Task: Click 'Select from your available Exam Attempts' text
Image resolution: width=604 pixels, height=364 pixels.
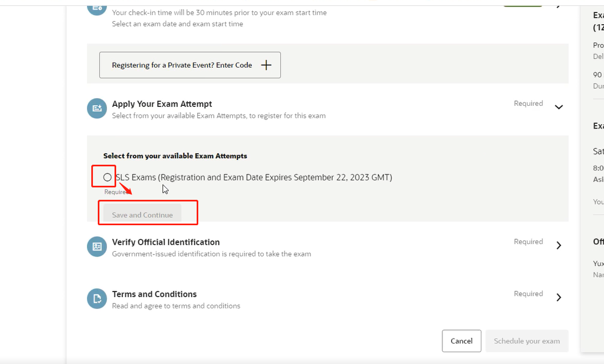Action: coord(175,156)
